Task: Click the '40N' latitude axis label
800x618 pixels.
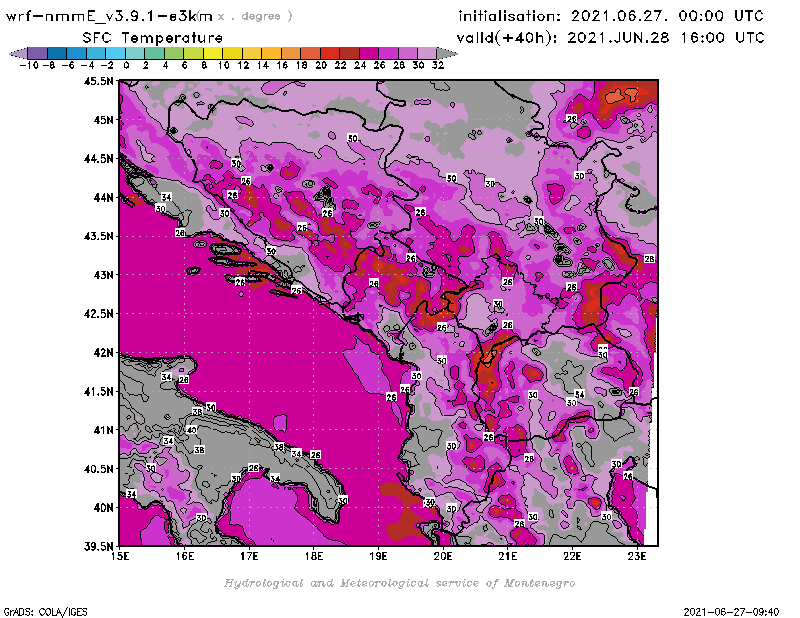Action: 104,508
